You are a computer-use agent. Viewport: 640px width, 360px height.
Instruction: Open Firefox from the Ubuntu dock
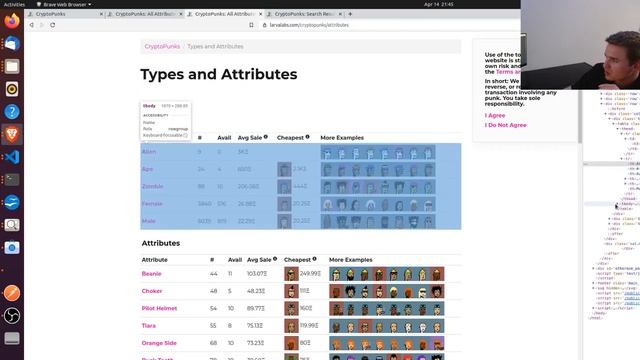tap(12, 20)
